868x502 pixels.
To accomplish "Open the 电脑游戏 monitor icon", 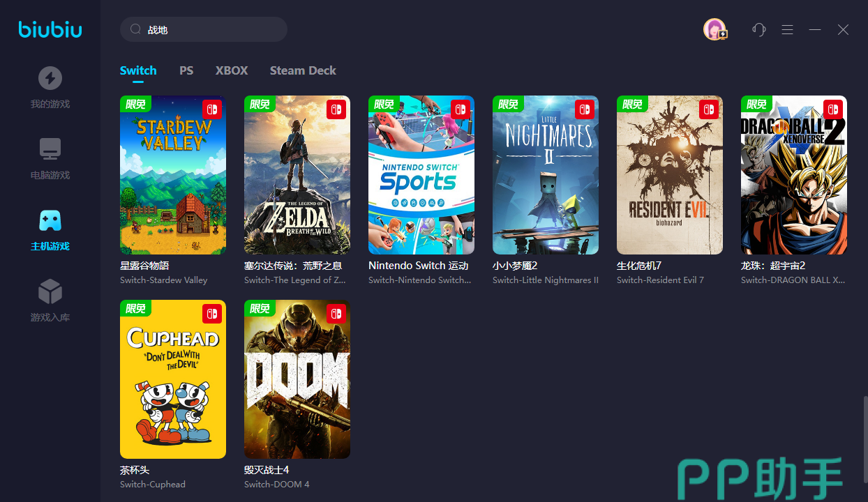I will point(50,149).
